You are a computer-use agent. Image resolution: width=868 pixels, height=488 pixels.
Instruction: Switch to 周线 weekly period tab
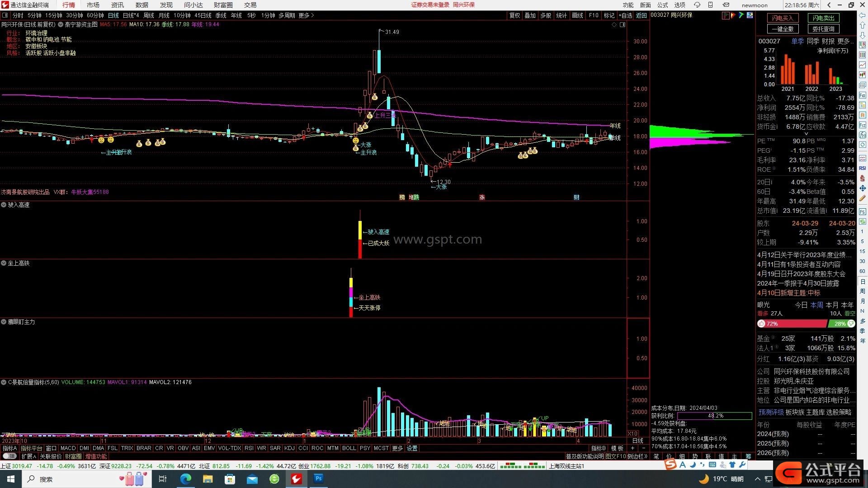point(149,15)
